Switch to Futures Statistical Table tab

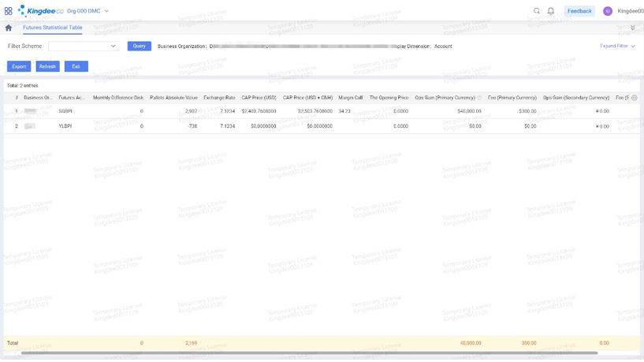pos(52,28)
